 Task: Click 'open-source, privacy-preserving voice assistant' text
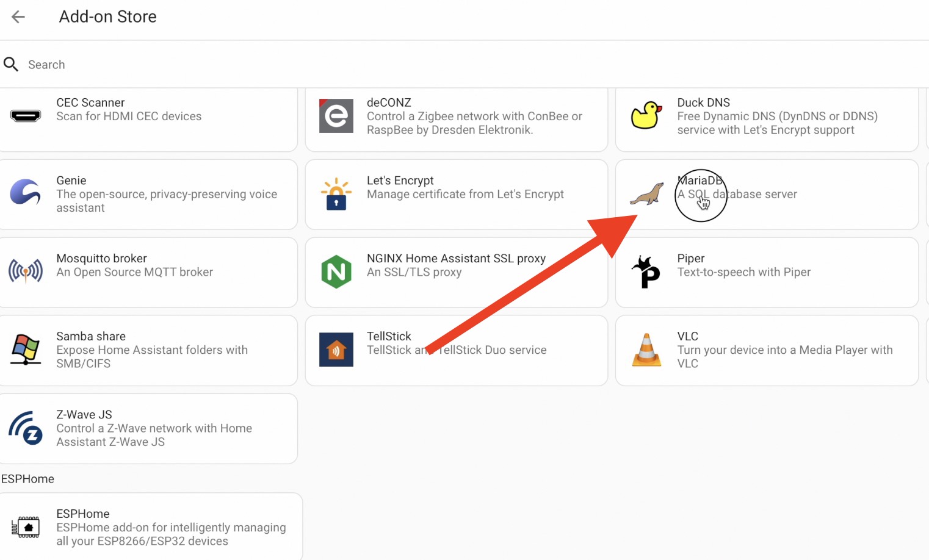[167, 201]
